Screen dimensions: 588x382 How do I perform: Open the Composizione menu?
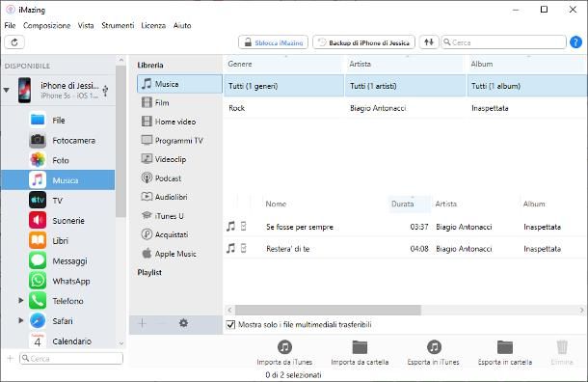[47, 25]
